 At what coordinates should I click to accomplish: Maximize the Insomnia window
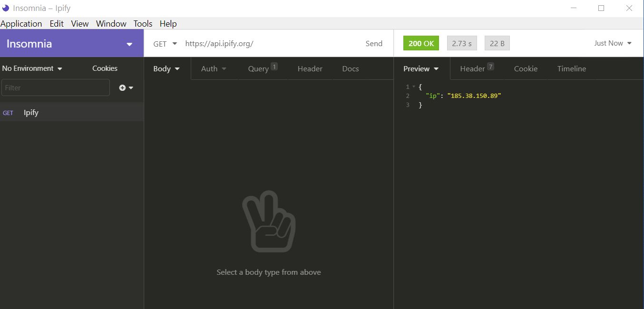(x=601, y=8)
